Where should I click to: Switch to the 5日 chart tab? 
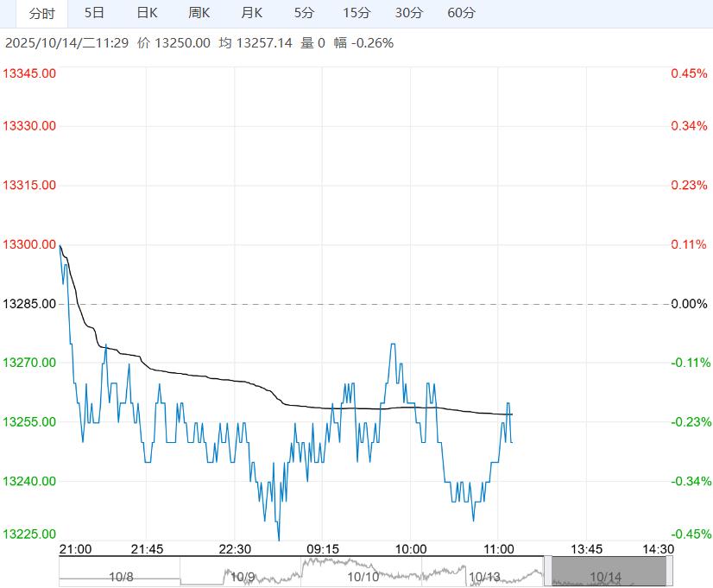[95, 13]
